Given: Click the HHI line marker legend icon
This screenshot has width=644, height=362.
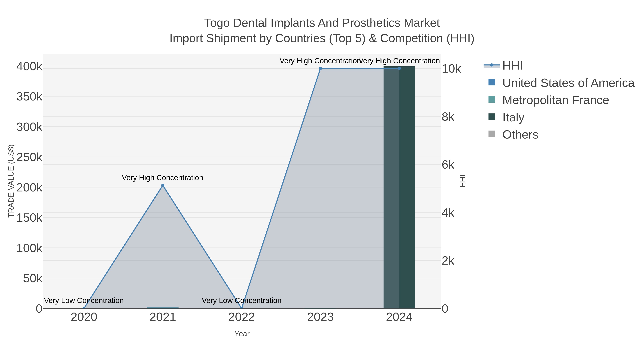Looking at the screenshot, I should [492, 65].
